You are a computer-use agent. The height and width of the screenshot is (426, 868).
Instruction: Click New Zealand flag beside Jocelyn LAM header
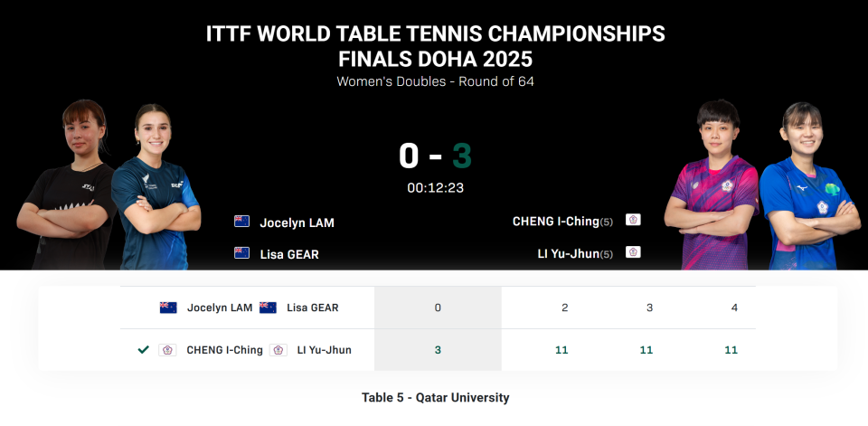241,222
